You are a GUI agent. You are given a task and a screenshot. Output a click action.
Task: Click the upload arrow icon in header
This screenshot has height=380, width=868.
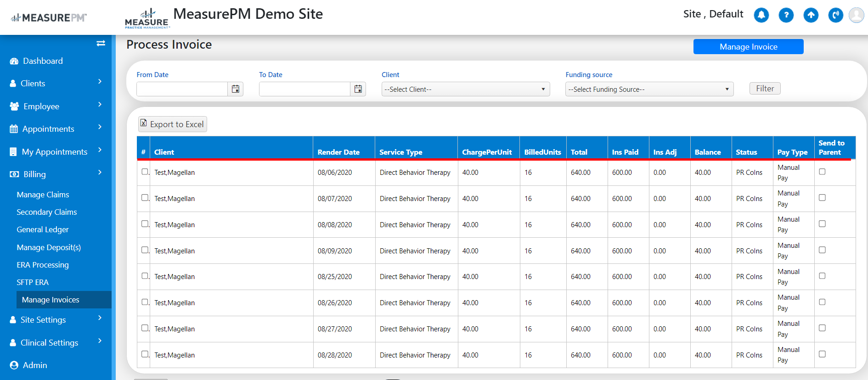tap(811, 15)
